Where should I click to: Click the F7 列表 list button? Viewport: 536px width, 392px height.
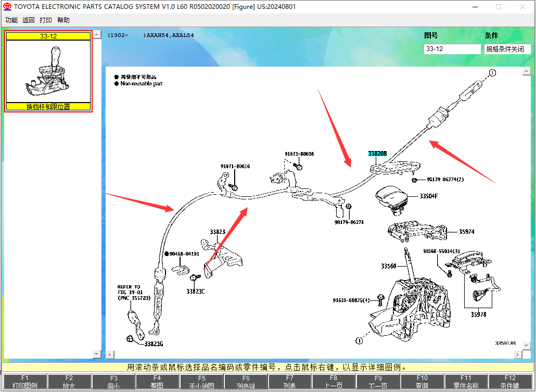click(x=290, y=382)
